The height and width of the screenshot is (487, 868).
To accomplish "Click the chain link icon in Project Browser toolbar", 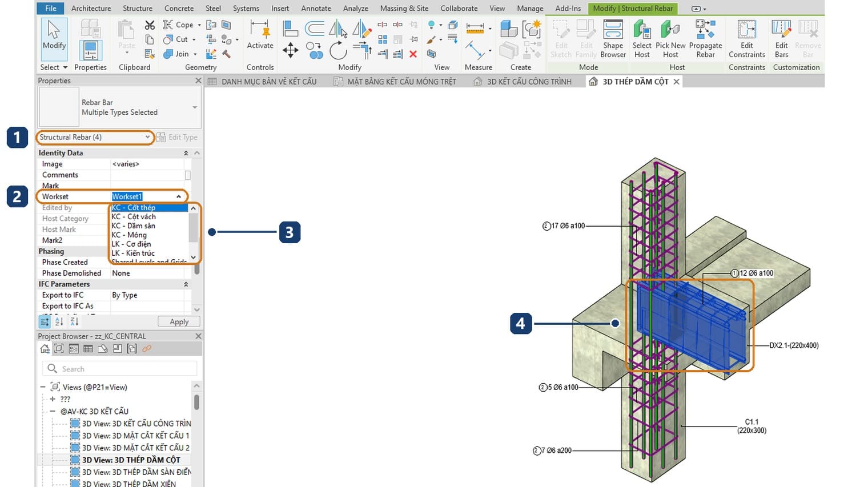I will [x=147, y=349].
